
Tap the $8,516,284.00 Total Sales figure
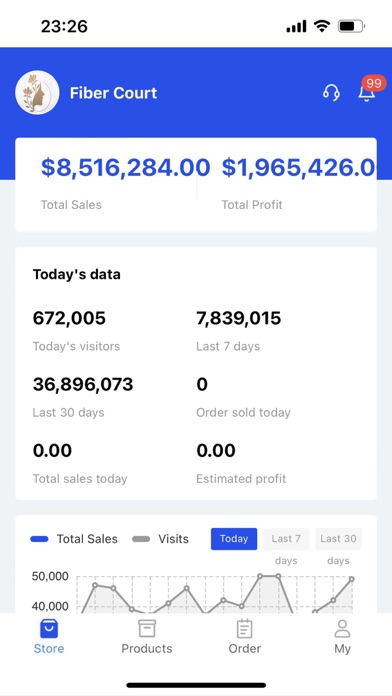click(x=125, y=167)
